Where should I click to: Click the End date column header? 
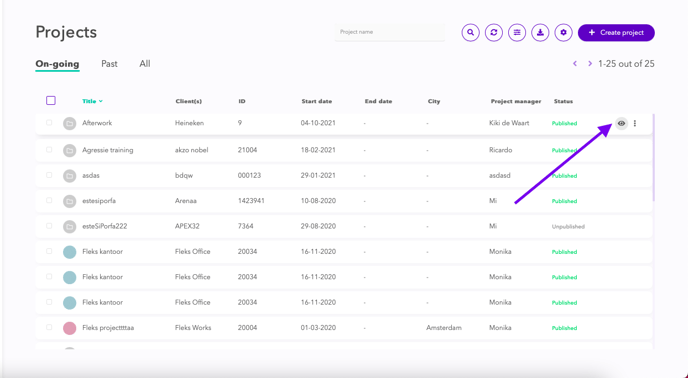click(x=378, y=101)
